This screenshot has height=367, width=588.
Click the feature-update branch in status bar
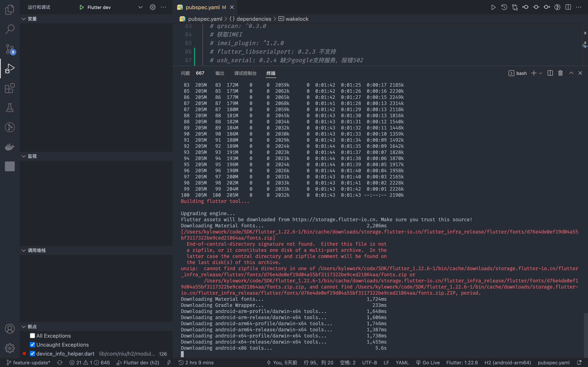(28, 363)
